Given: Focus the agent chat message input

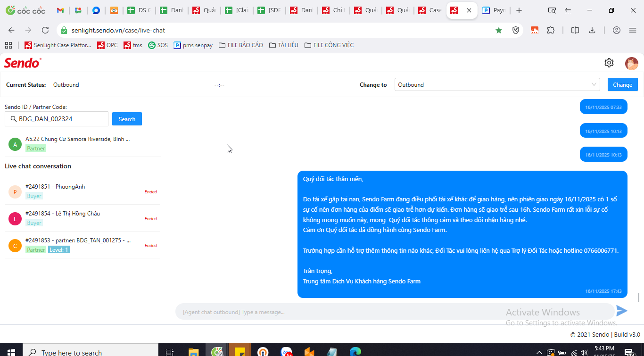Looking at the screenshot, I should point(395,312).
